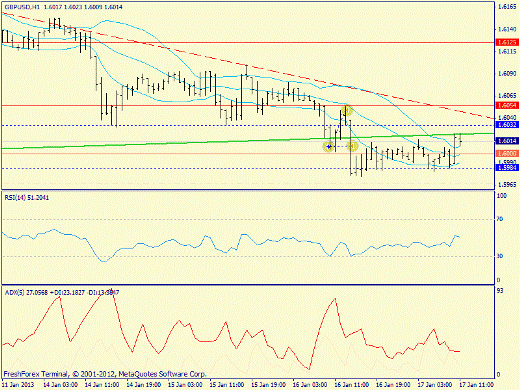Click the 1.6140 price axis label
The image size is (520, 390).
coord(507,29)
